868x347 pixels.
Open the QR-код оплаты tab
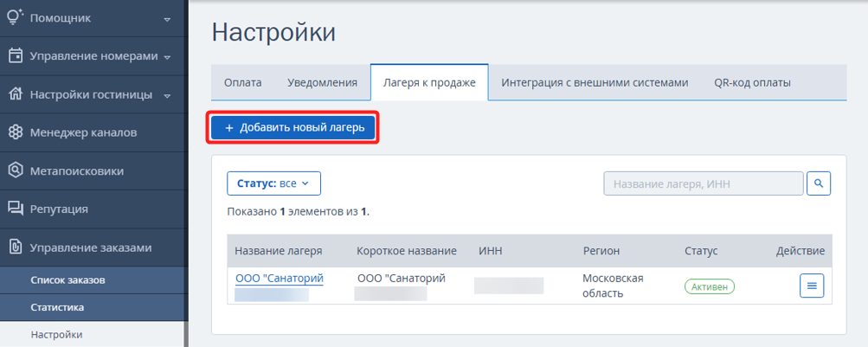[x=752, y=82]
